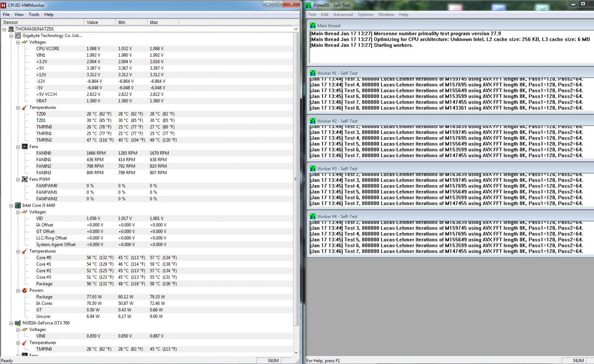Select the FANIN0 row

147,153
